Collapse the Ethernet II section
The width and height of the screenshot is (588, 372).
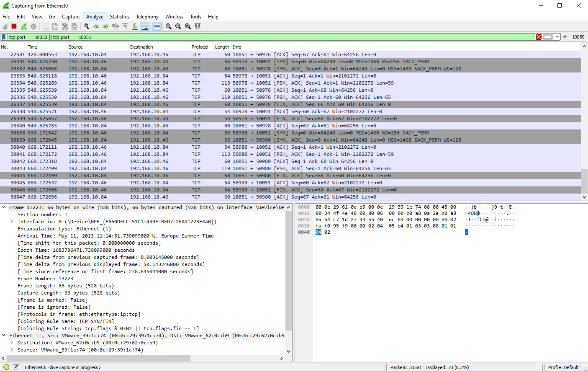click(4, 335)
